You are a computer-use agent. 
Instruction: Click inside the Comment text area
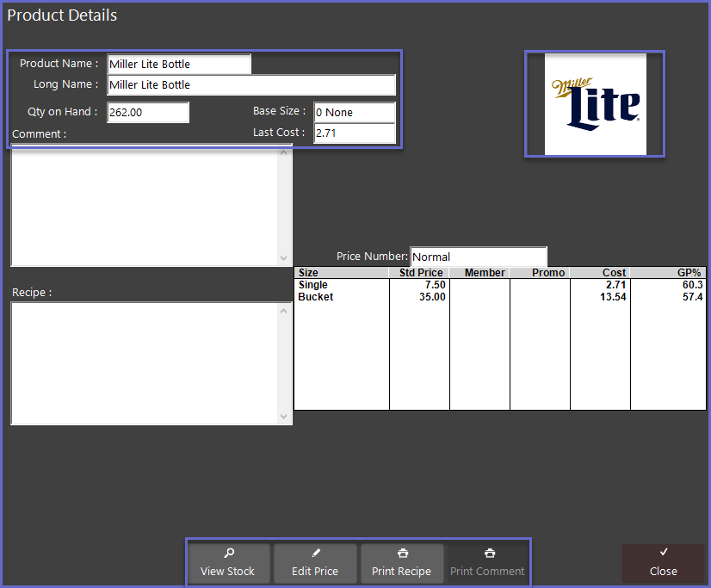(x=145, y=207)
